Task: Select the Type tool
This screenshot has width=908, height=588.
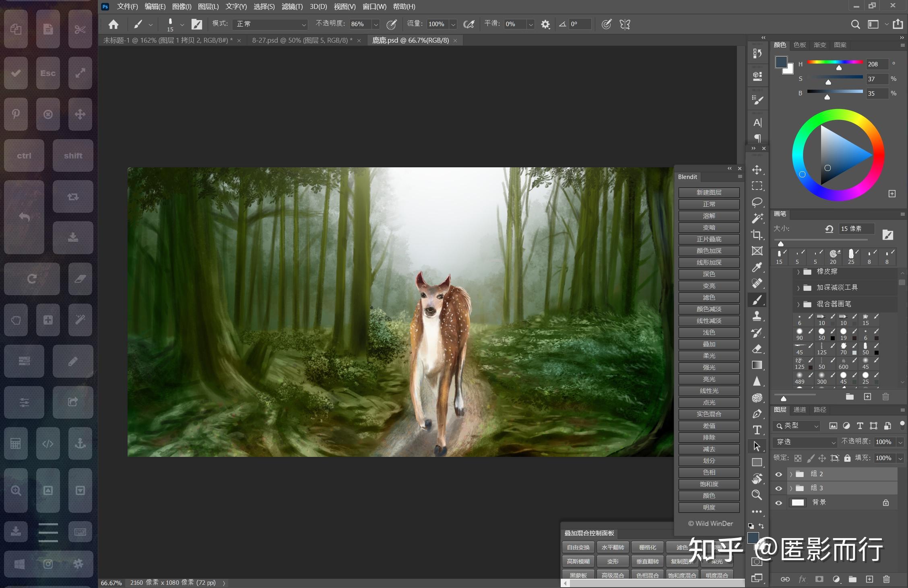Action: (x=757, y=430)
